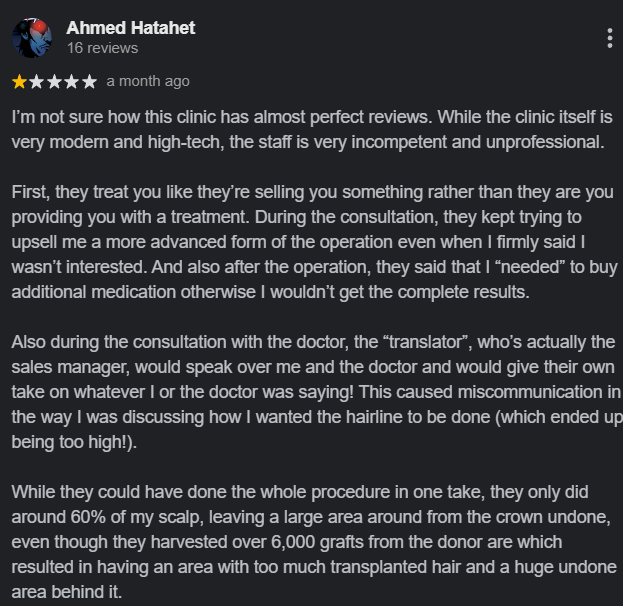Screen dimensions: 623x606
Task: Open the three-dot more options menu
Action: [x=609, y=38]
